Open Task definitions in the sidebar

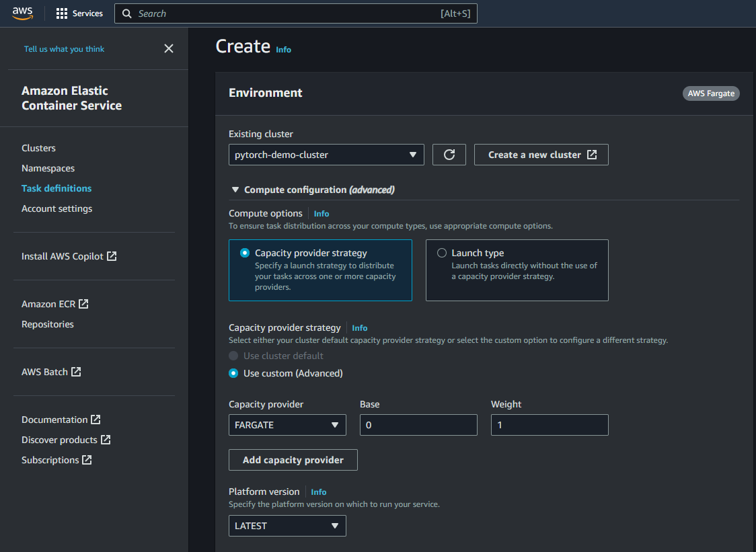56,188
